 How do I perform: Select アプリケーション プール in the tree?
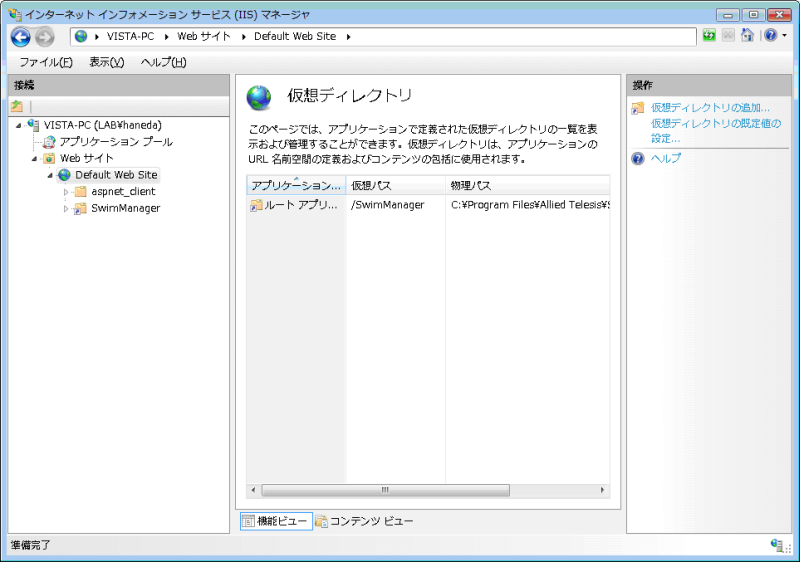click(x=116, y=142)
